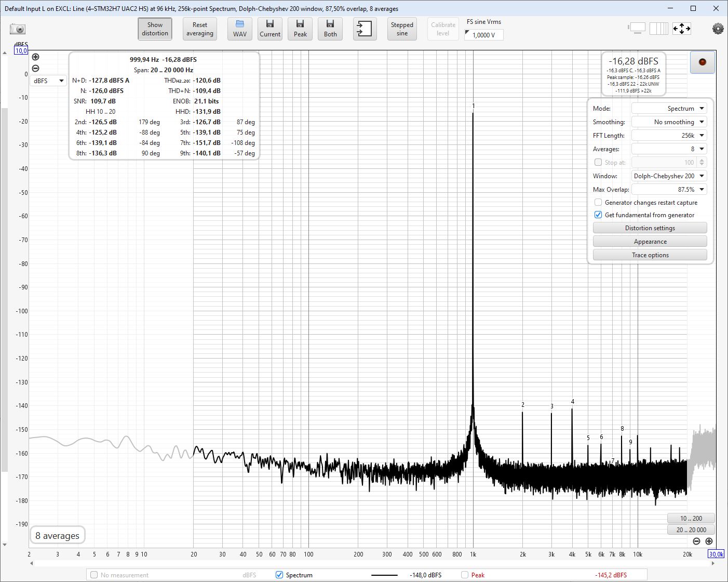
Task: Open Window Dolph-Chebyshev 200 dropdown
Action: pyautogui.click(x=669, y=176)
